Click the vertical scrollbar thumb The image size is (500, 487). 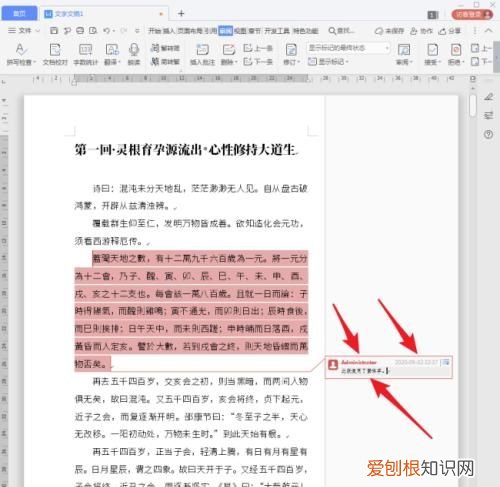pos(472,105)
